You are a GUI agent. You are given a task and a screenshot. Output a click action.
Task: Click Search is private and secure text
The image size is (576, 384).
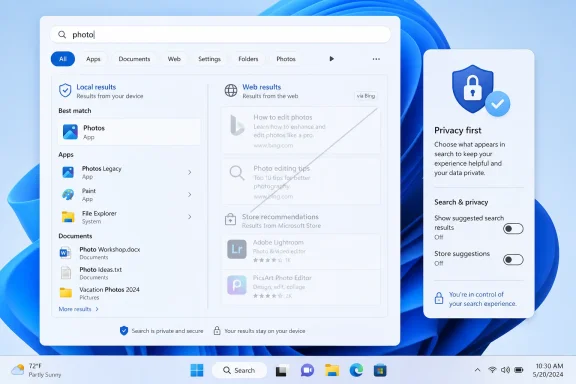pos(167,331)
